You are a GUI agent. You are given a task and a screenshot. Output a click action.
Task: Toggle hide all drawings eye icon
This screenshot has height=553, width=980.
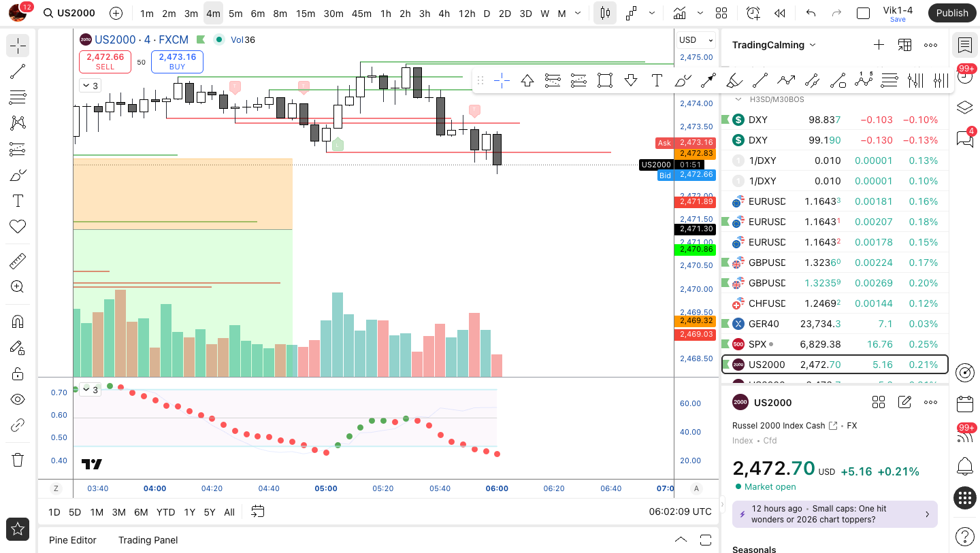(18, 399)
